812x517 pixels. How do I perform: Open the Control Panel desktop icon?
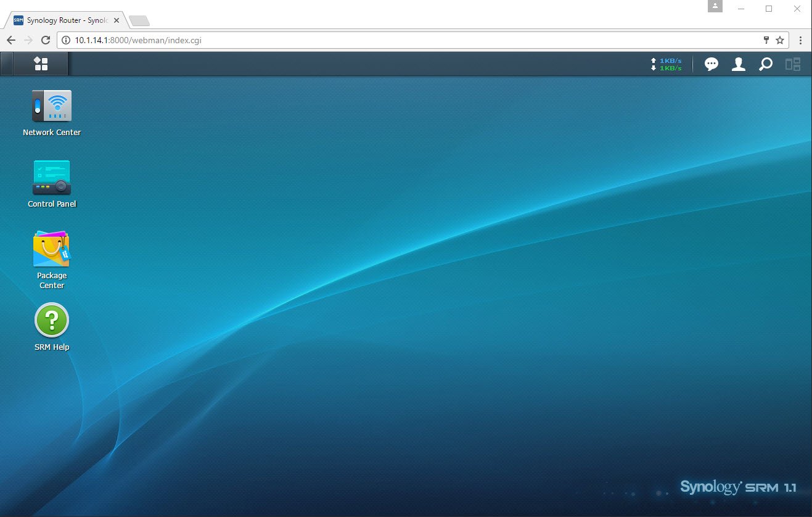pos(52,178)
